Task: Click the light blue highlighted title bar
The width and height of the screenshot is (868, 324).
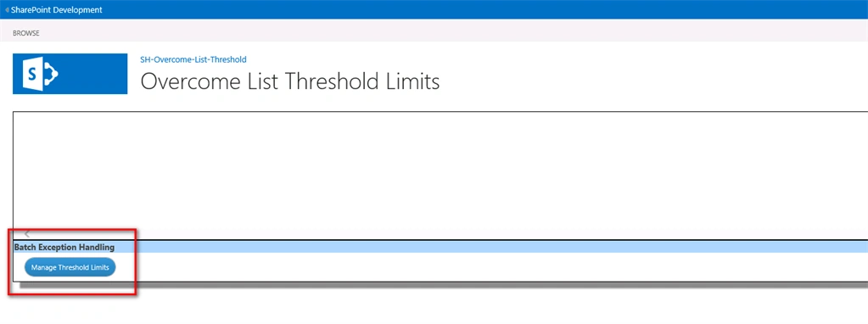Action: [x=440, y=247]
